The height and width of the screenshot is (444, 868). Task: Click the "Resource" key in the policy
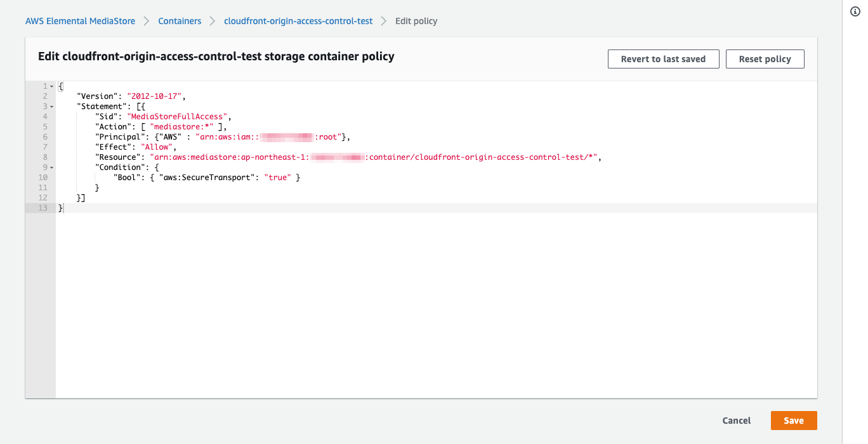118,157
